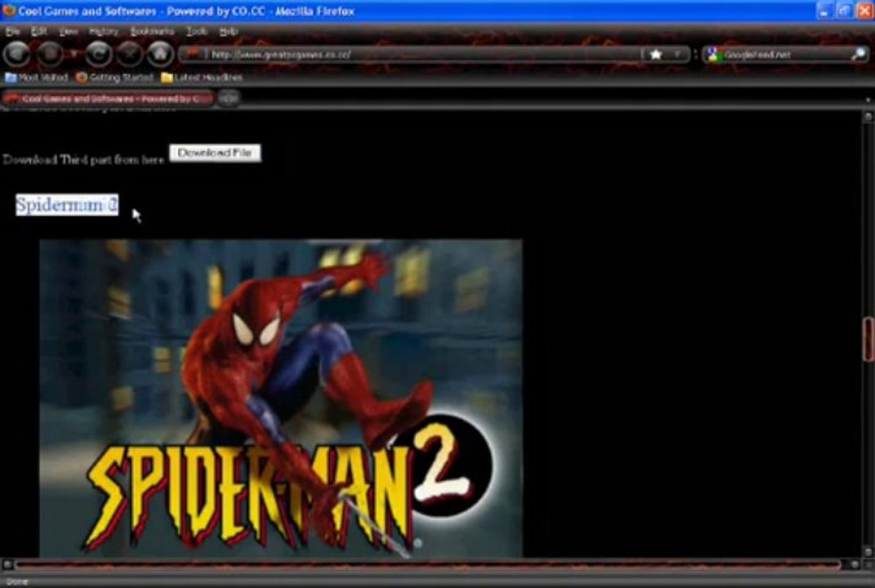Reload the current page
The height and width of the screenshot is (588, 875).
[x=98, y=54]
